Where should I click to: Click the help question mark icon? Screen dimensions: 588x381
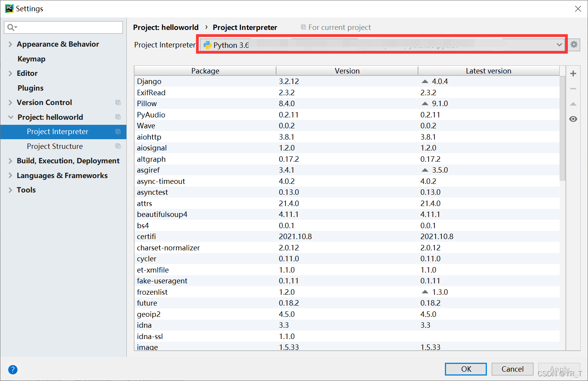point(13,370)
